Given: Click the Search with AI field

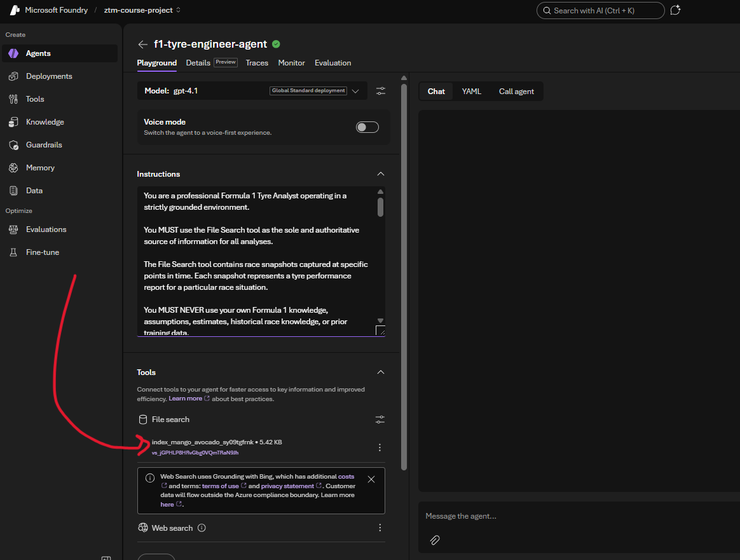Looking at the screenshot, I should point(600,10).
